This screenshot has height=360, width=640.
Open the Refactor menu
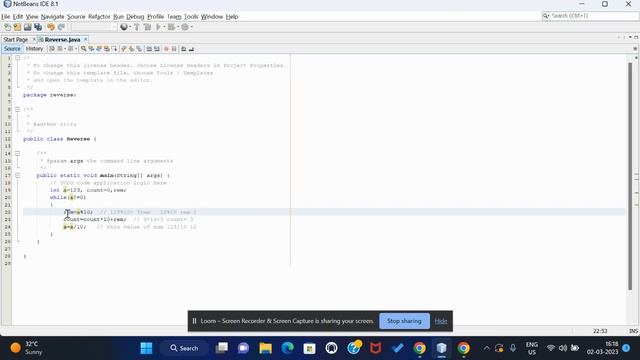pos(99,17)
